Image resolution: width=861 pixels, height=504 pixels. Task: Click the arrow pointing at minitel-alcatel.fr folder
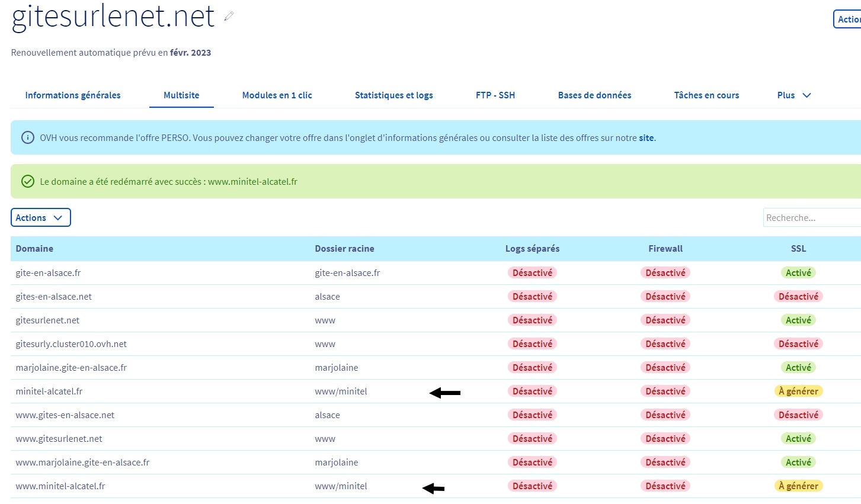click(x=445, y=393)
